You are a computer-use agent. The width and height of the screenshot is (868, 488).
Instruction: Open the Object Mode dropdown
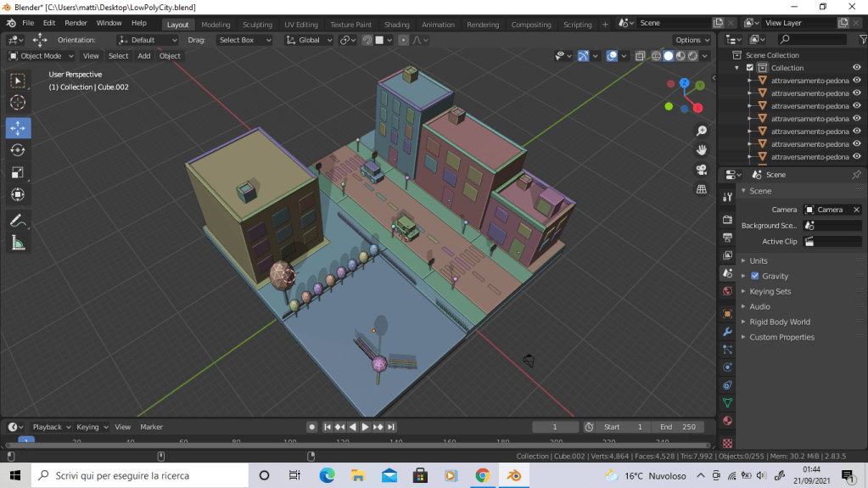[x=41, y=56]
